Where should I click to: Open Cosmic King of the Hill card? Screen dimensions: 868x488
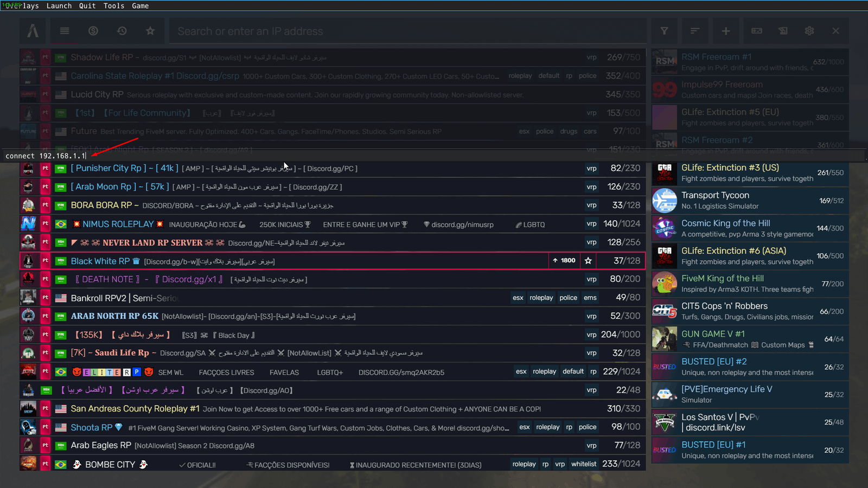coord(750,228)
